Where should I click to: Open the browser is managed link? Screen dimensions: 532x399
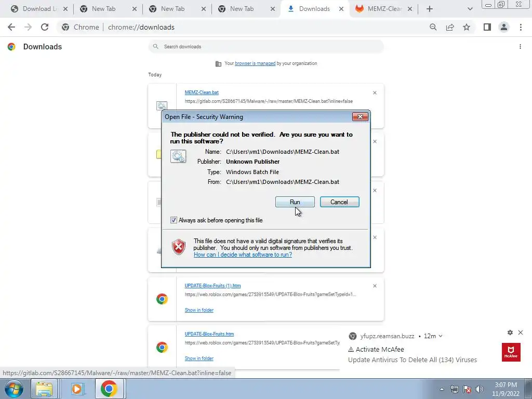click(255, 63)
